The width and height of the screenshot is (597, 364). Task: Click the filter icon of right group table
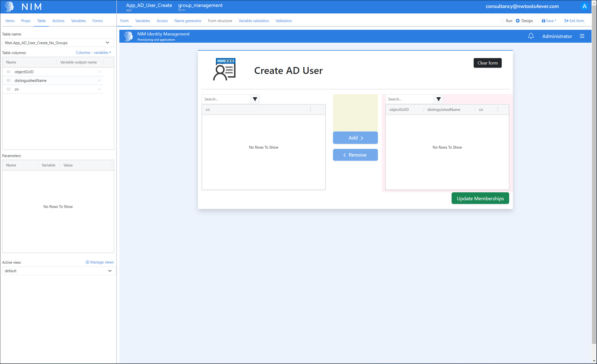click(x=438, y=99)
